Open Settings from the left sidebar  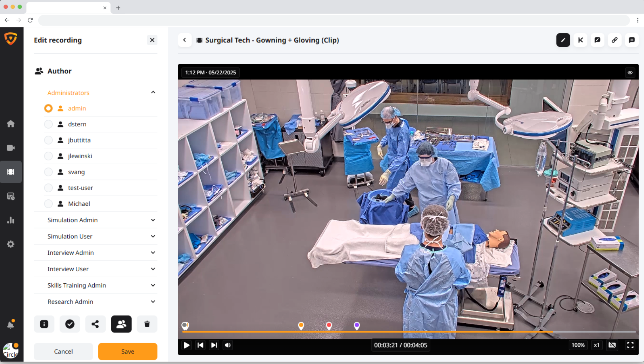(11, 244)
